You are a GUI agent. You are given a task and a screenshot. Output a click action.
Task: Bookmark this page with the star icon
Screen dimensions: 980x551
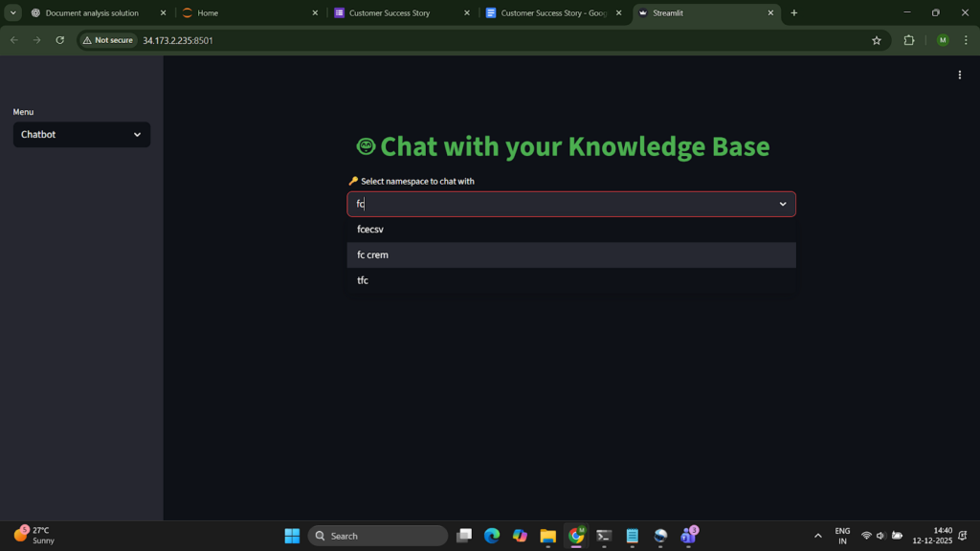(x=876, y=40)
